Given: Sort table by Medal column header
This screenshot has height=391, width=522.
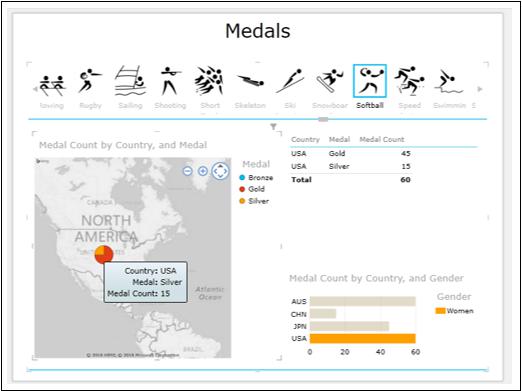Looking at the screenshot, I should click(x=339, y=139).
